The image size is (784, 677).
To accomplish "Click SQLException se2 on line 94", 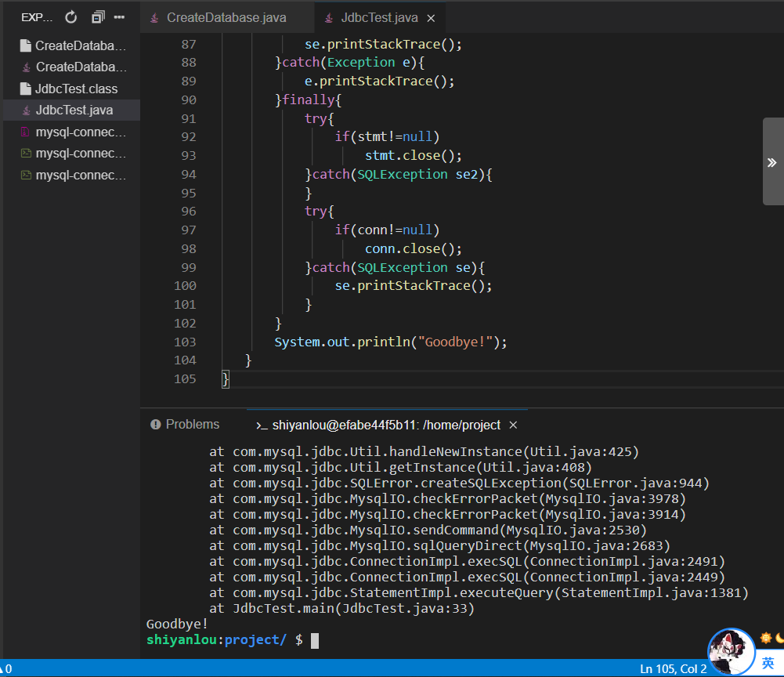I will point(418,174).
